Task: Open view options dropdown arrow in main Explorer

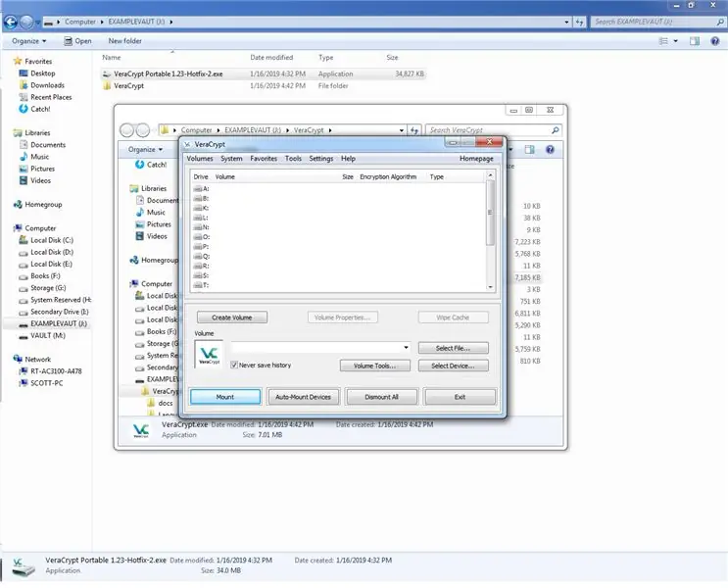Action: pyautogui.click(x=675, y=41)
